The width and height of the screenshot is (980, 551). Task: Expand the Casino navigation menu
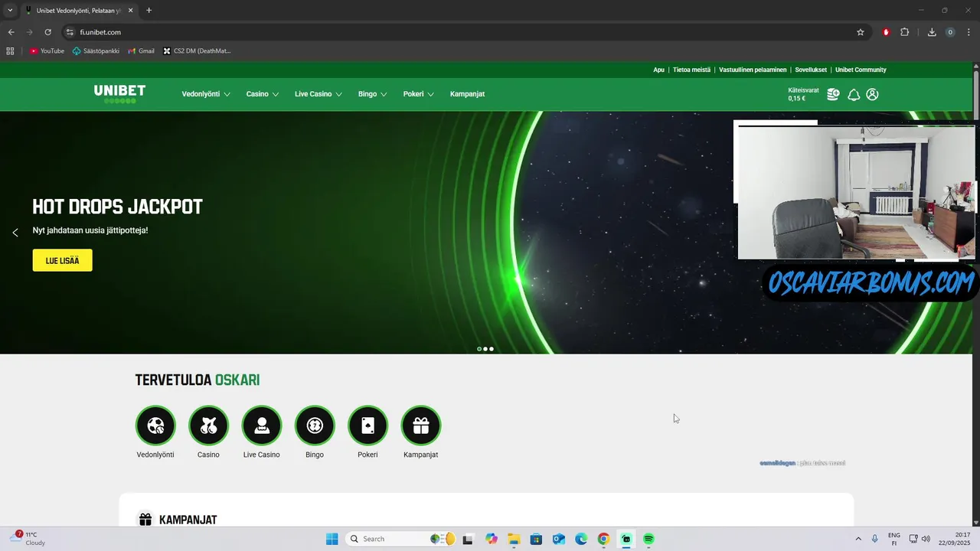263,94
